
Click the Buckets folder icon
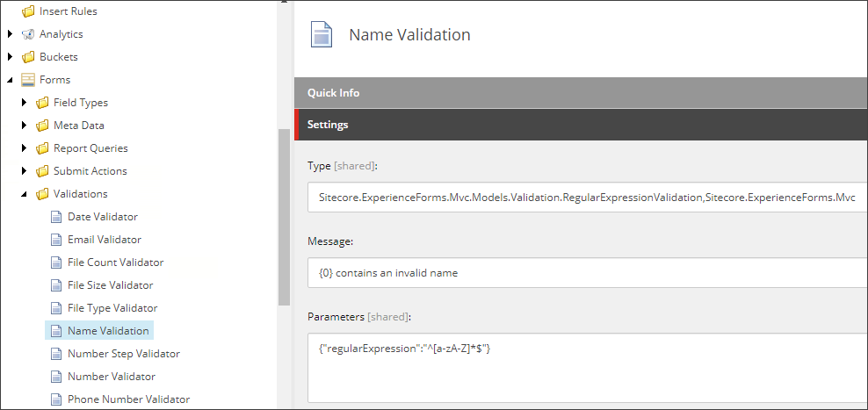[x=28, y=57]
